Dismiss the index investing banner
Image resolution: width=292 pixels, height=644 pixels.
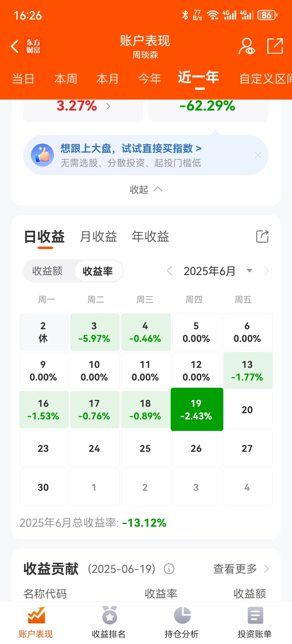(x=258, y=155)
